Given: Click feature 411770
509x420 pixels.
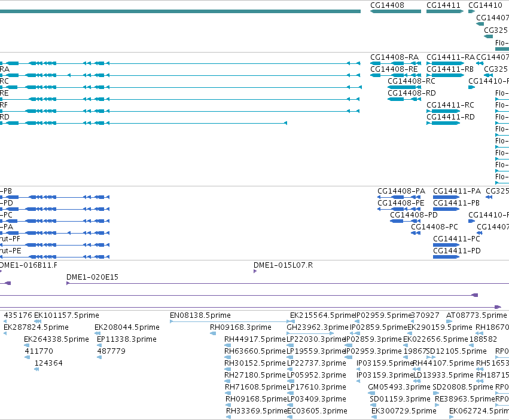Looking at the screenshot, I should (x=28, y=357).
